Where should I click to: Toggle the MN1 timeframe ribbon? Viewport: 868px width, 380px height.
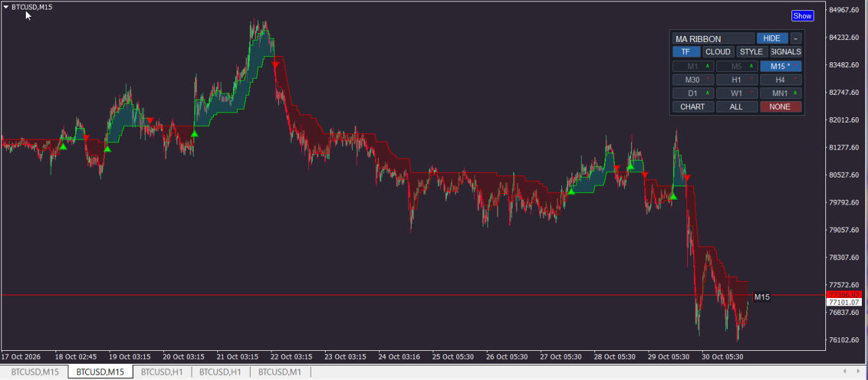pos(781,93)
